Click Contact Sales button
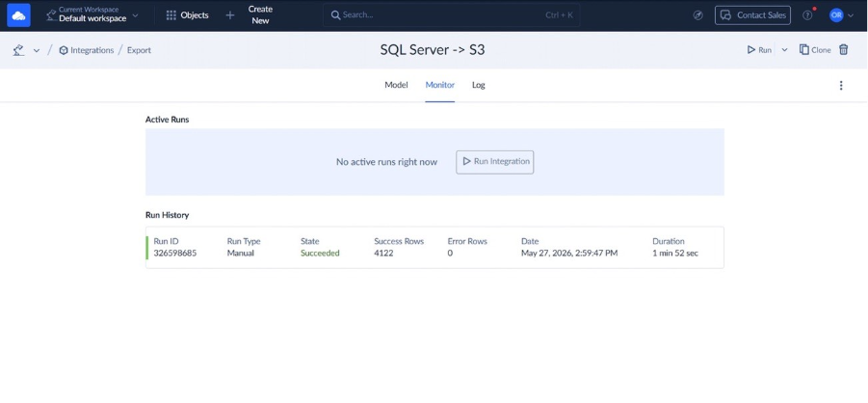868x403 pixels. point(752,15)
